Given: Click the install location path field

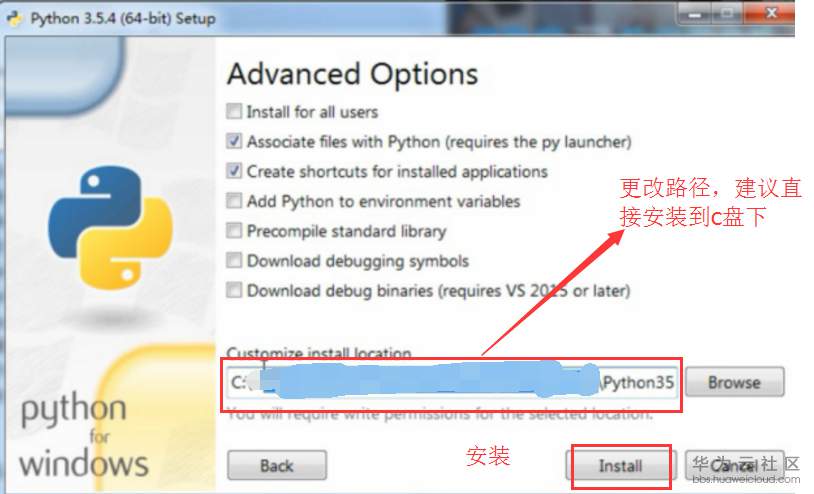Looking at the screenshot, I should tap(451, 383).
